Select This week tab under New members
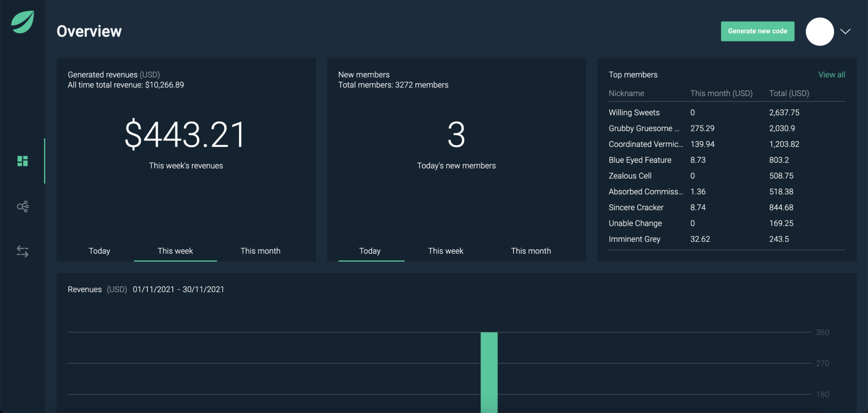The image size is (868, 413). [446, 251]
